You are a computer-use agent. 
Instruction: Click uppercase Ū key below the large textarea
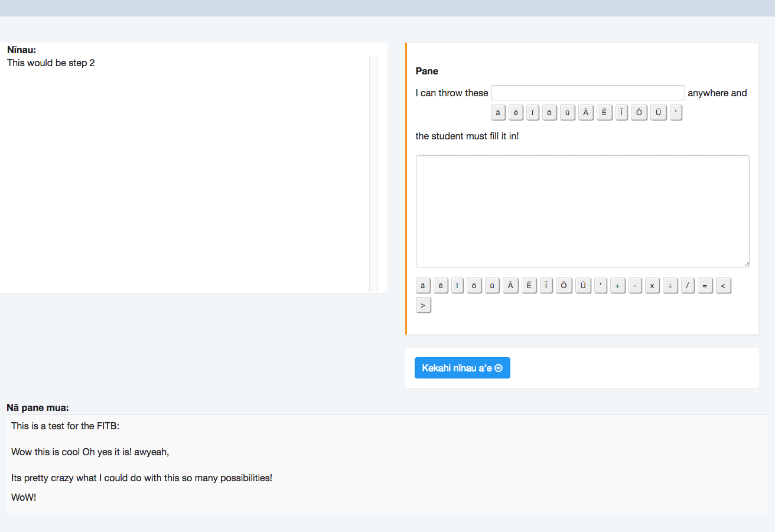[x=583, y=286]
